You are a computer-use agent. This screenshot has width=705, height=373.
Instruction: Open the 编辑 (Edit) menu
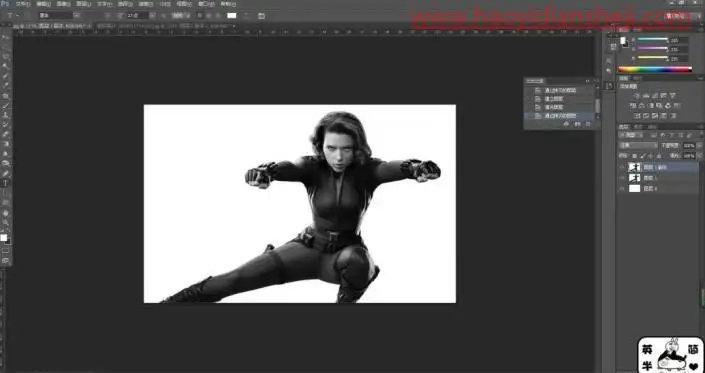(x=43, y=4)
